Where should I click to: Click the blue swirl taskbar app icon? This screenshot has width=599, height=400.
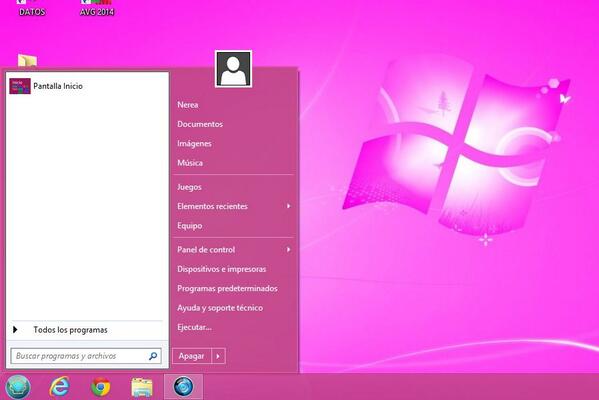(x=183, y=387)
